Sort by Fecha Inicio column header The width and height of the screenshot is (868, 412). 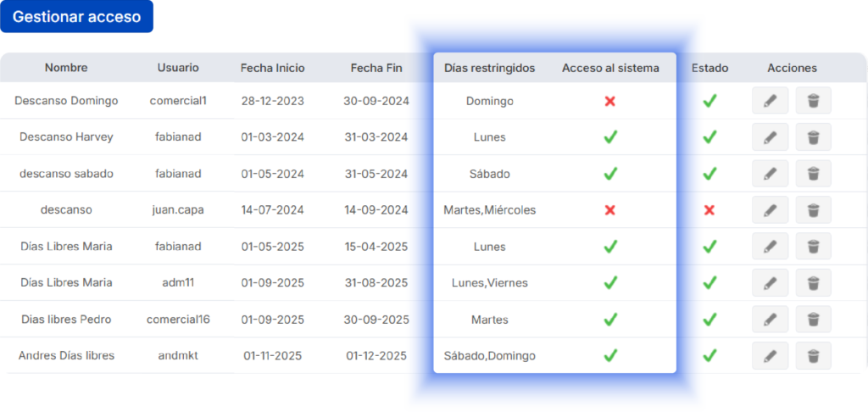[272, 68]
